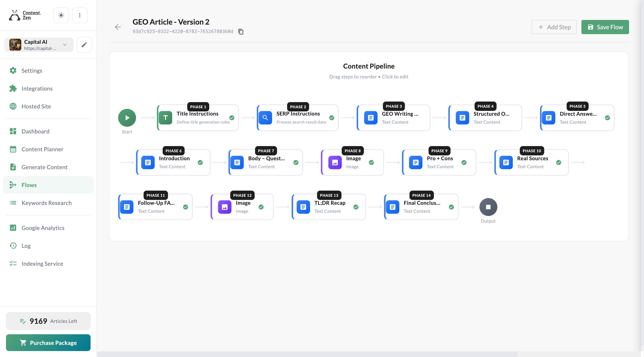Expand the Capital AI workspace dropdown
The image size is (644, 357).
coord(65,45)
